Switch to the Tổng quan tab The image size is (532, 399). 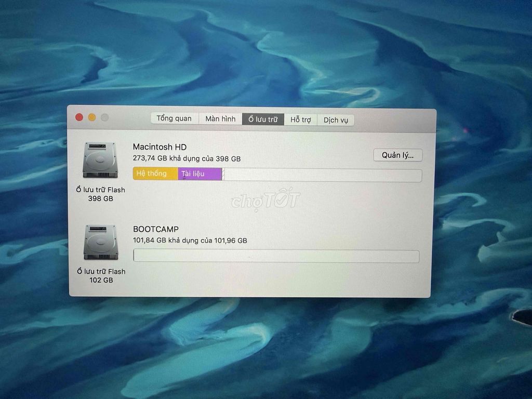(x=174, y=118)
